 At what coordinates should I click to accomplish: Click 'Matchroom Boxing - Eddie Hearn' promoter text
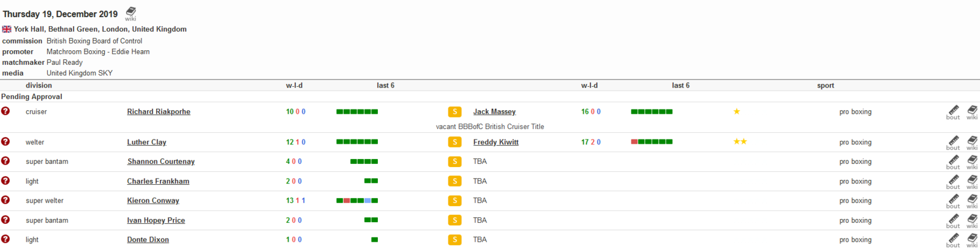coord(98,52)
